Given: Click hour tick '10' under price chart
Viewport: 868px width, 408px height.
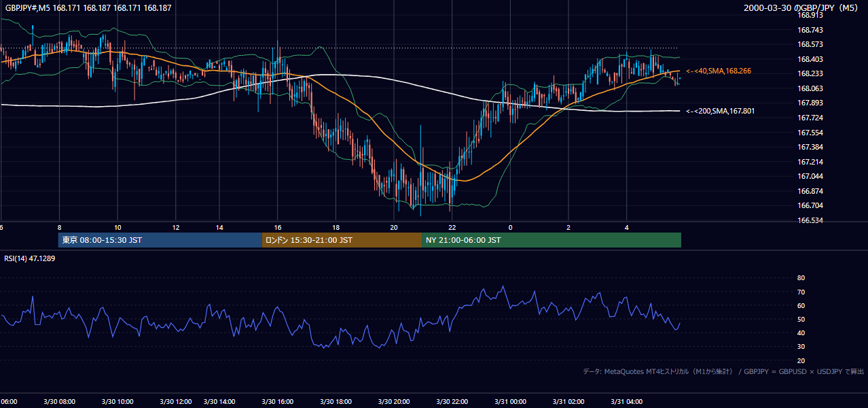Looking at the screenshot, I should (117, 227).
